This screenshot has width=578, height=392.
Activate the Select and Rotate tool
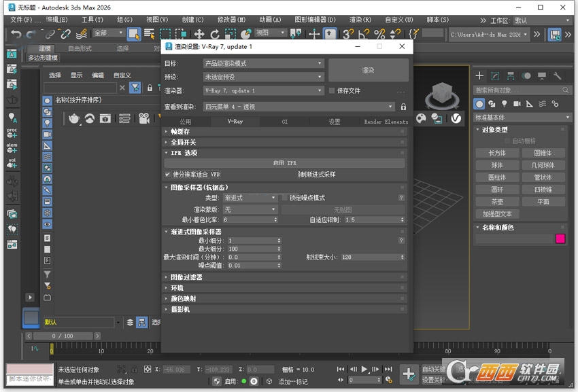(214, 34)
